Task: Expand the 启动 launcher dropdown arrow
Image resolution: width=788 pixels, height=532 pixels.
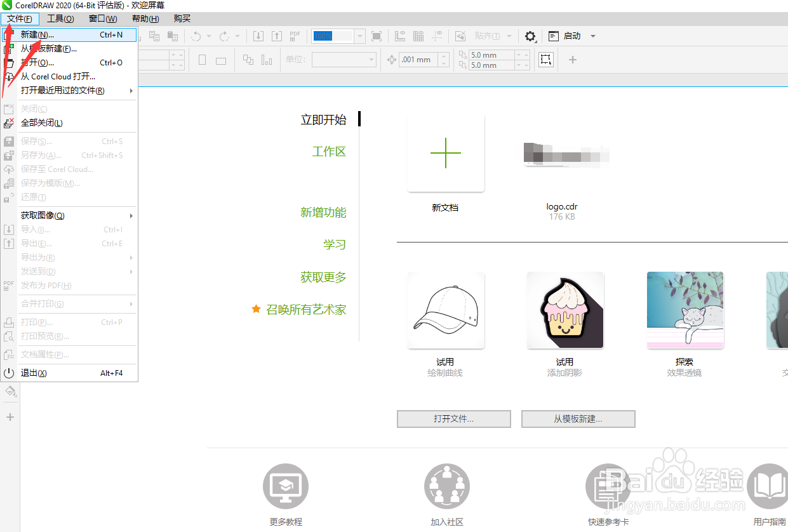Action: [593, 36]
